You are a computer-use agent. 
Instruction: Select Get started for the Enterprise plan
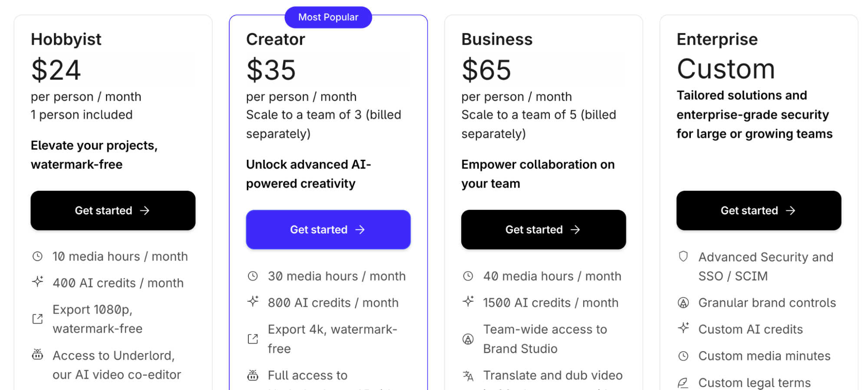pos(759,211)
